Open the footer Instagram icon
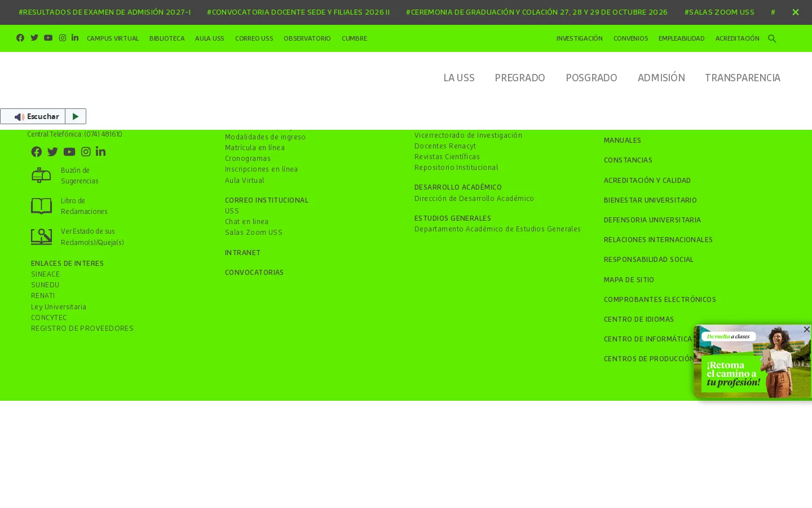The width and height of the screenshot is (812, 508). pos(86,151)
